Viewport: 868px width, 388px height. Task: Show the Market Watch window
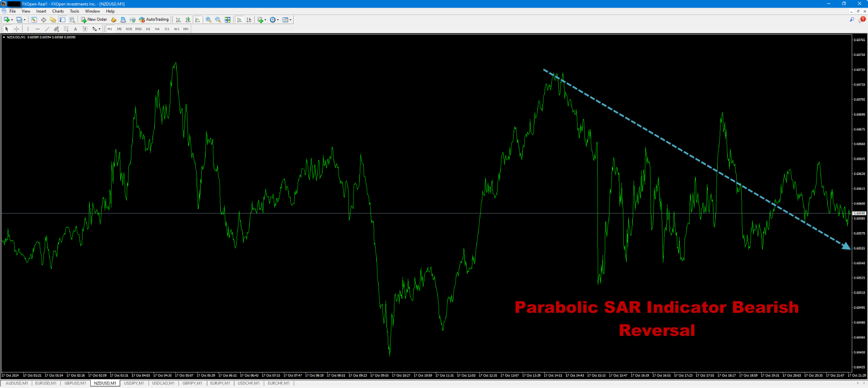click(34, 19)
